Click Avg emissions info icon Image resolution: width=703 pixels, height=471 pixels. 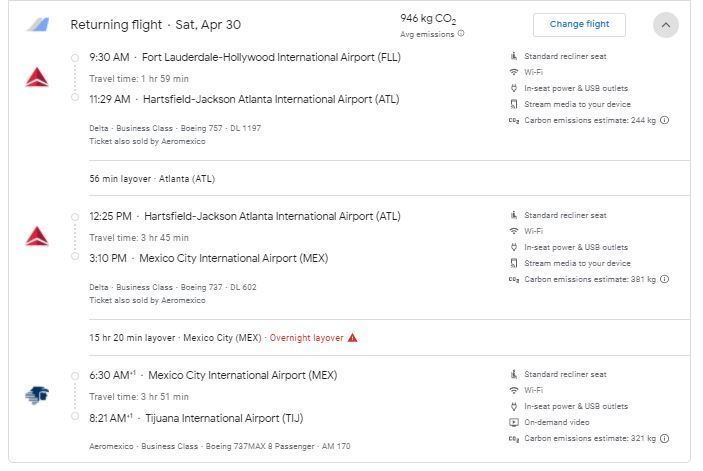(x=461, y=34)
